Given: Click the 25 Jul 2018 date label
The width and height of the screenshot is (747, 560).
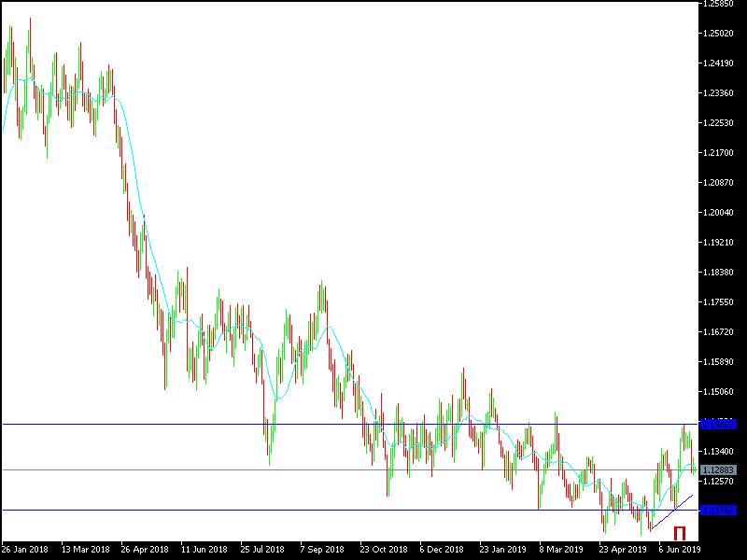Looking at the screenshot, I should coord(262,550).
